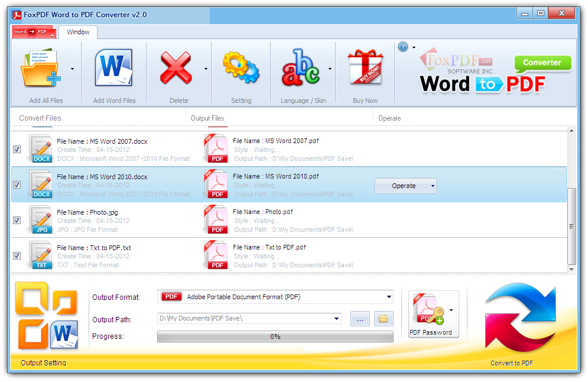Expand the Output Format dropdown

point(389,297)
